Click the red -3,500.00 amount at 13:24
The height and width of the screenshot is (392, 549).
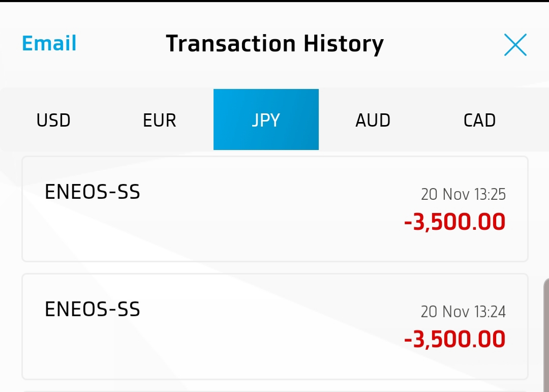pyautogui.click(x=454, y=340)
